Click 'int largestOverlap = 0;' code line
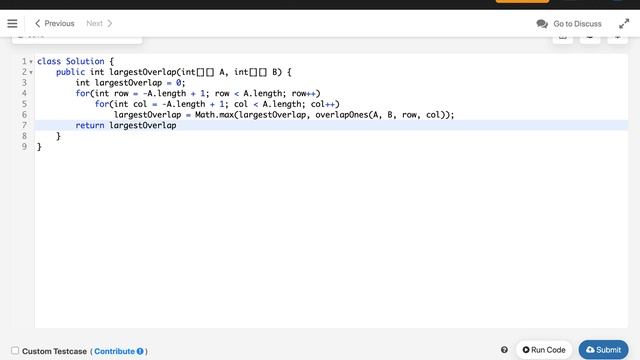Viewport: 640px width, 360px height. (130, 83)
